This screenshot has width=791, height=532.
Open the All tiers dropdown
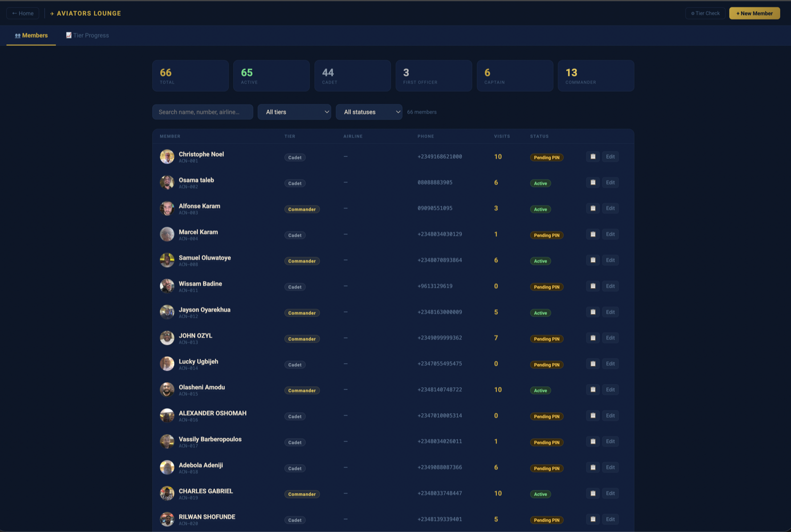[295, 112]
